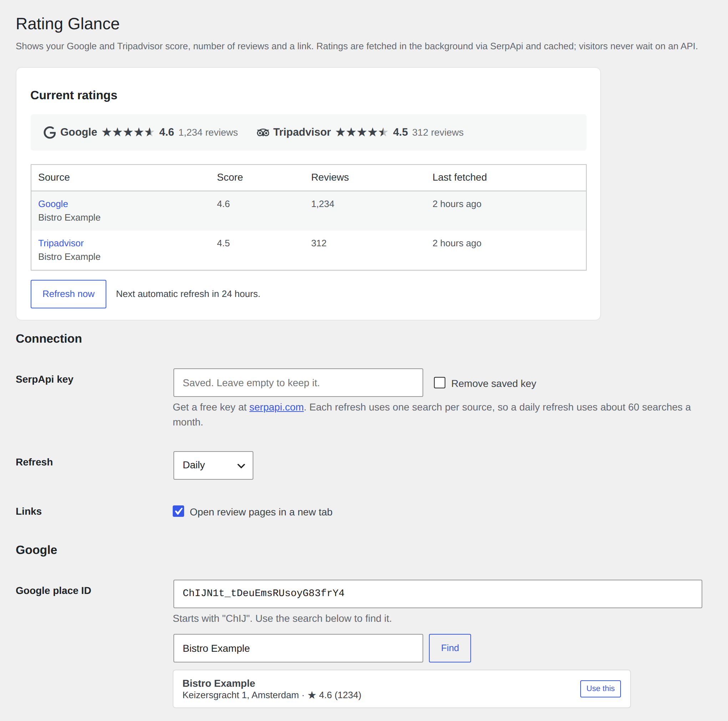
Task: Uncheck Open review pages in new tab
Action: click(x=178, y=511)
